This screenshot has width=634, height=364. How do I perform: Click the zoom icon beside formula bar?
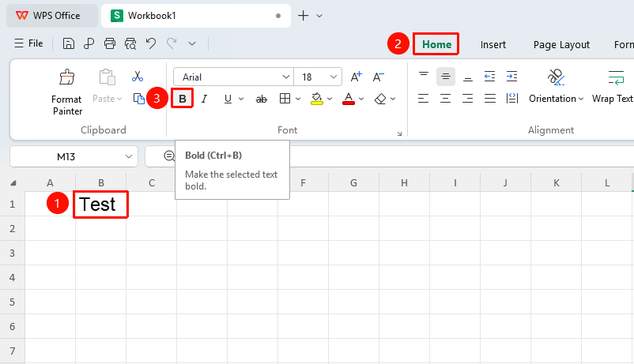pyautogui.click(x=169, y=156)
